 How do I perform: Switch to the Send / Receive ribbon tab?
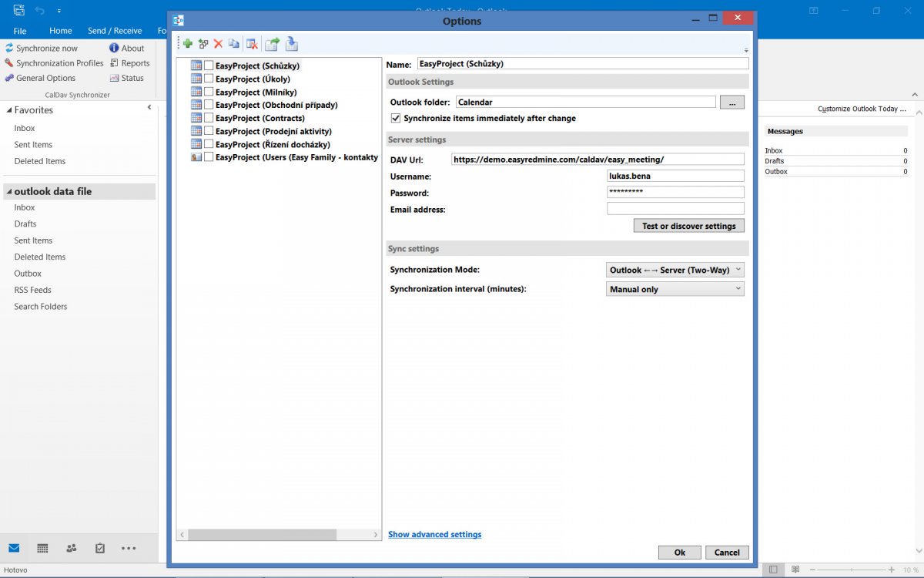(115, 31)
